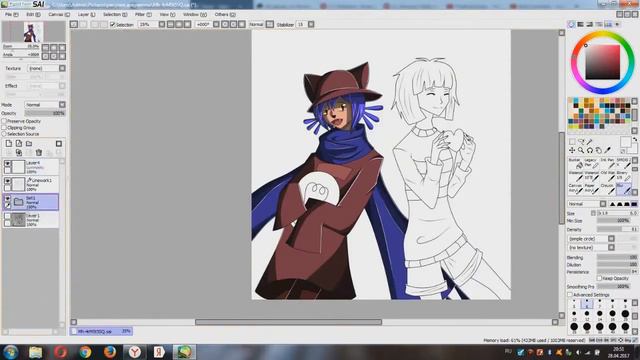Pick the Move tool
Screen dimensions: 640x360
coord(572,150)
